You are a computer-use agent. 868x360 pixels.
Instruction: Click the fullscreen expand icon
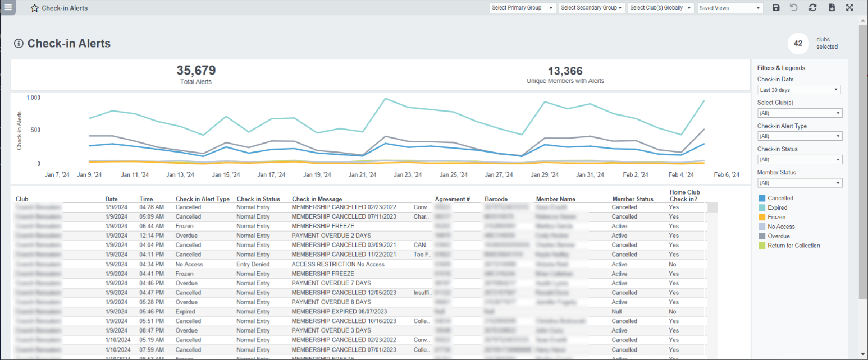tap(849, 8)
